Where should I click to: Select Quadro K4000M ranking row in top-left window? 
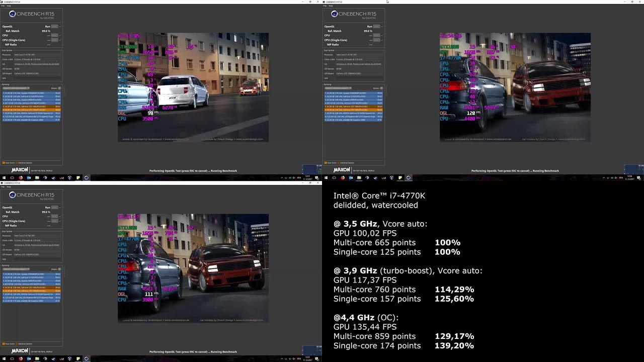(x=32, y=93)
